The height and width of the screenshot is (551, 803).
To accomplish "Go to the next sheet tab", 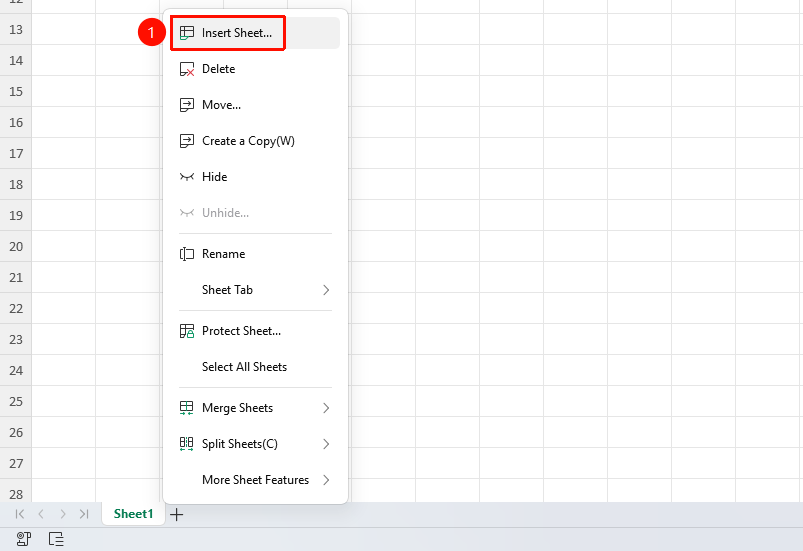I will tap(62, 514).
